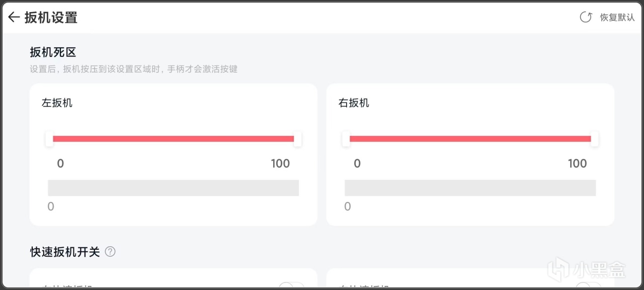
Task: Click the middle of 左扳机 red track
Action: 173,139
